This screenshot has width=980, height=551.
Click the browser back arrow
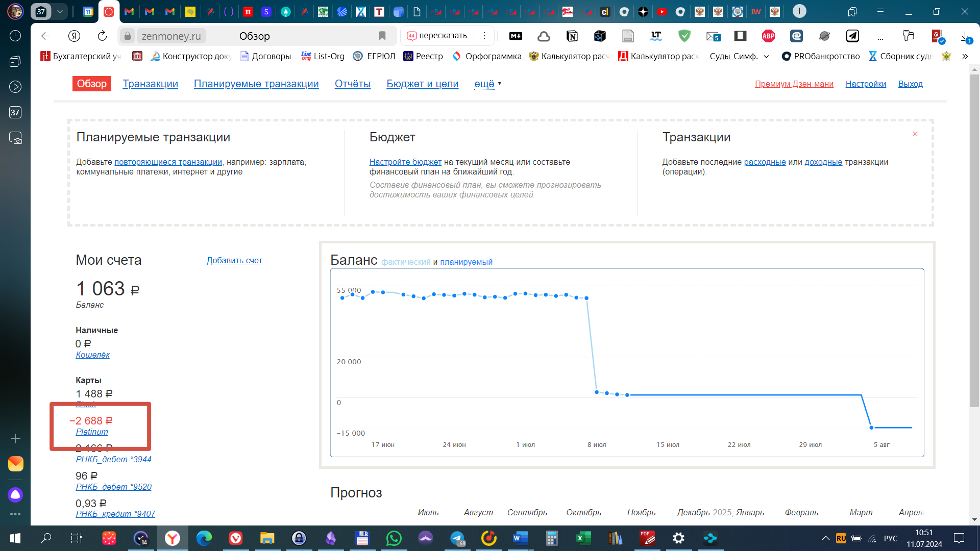pyautogui.click(x=45, y=36)
